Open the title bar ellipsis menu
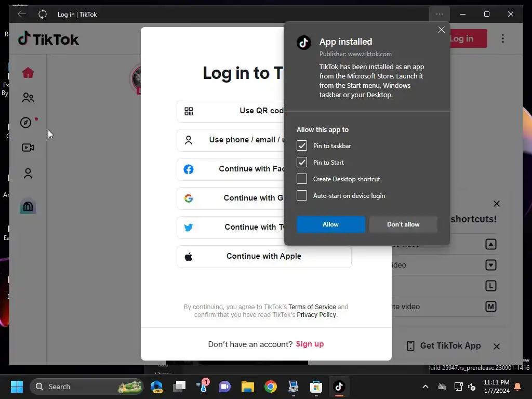Viewport: 532px width, 399px height. (440, 14)
